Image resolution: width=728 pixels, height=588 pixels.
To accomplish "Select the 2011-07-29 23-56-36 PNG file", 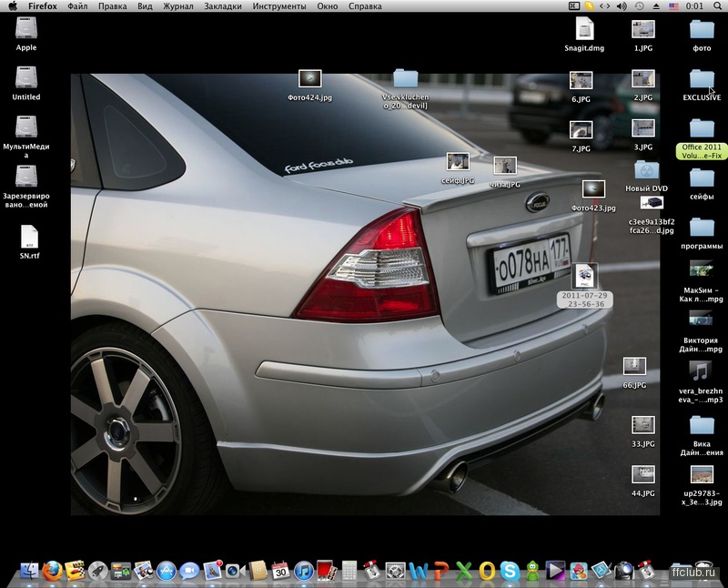I will pyautogui.click(x=584, y=276).
